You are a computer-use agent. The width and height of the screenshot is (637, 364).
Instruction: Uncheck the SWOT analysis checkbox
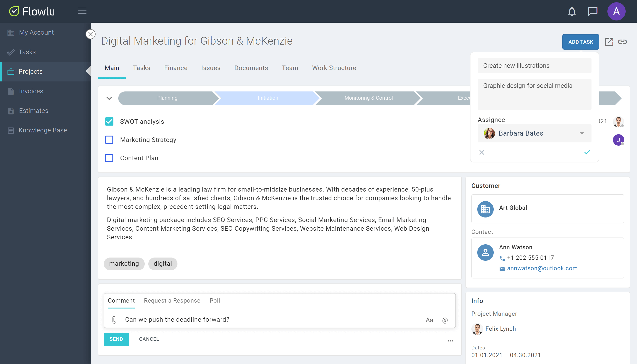pos(109,121)
